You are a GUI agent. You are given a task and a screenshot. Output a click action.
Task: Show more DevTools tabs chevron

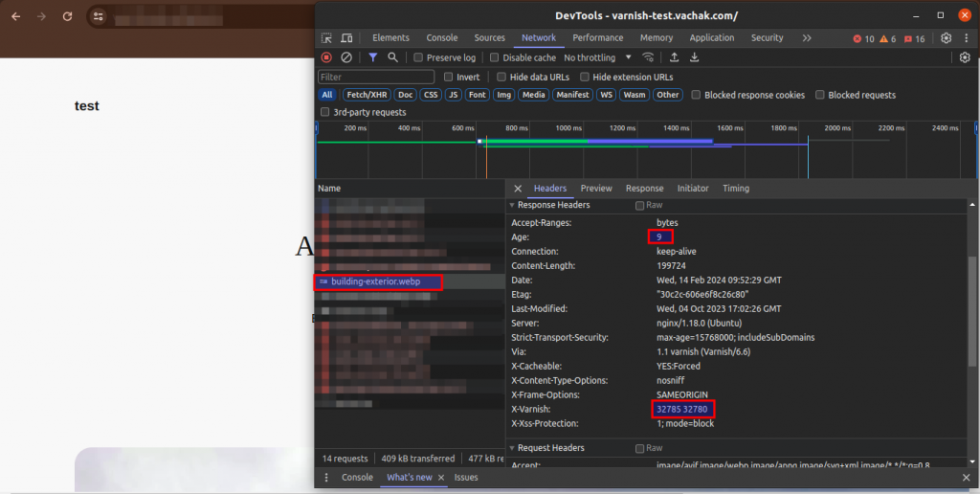807,38
